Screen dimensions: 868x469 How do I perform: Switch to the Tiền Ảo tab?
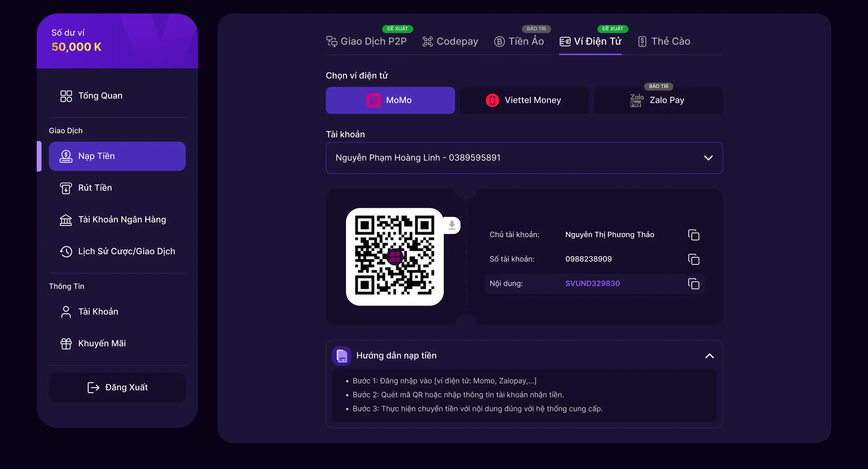tap(519, 41)
